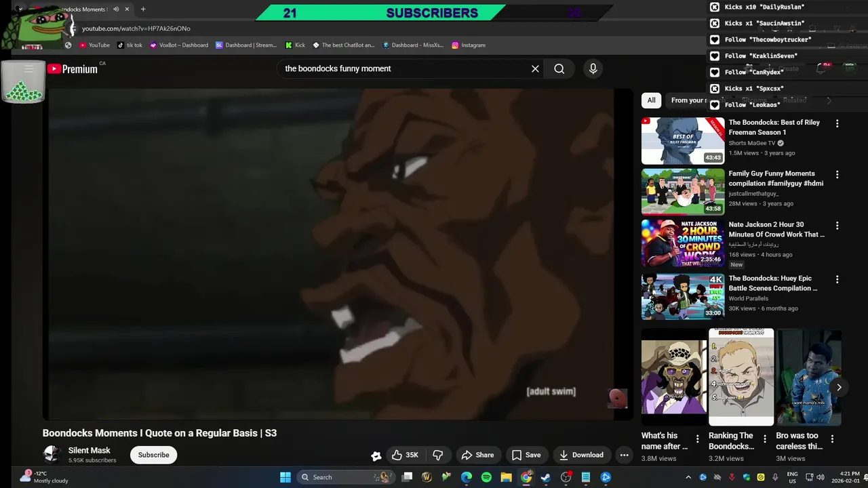Click the video title below player

pyautogui.click(x=159, y=433)
